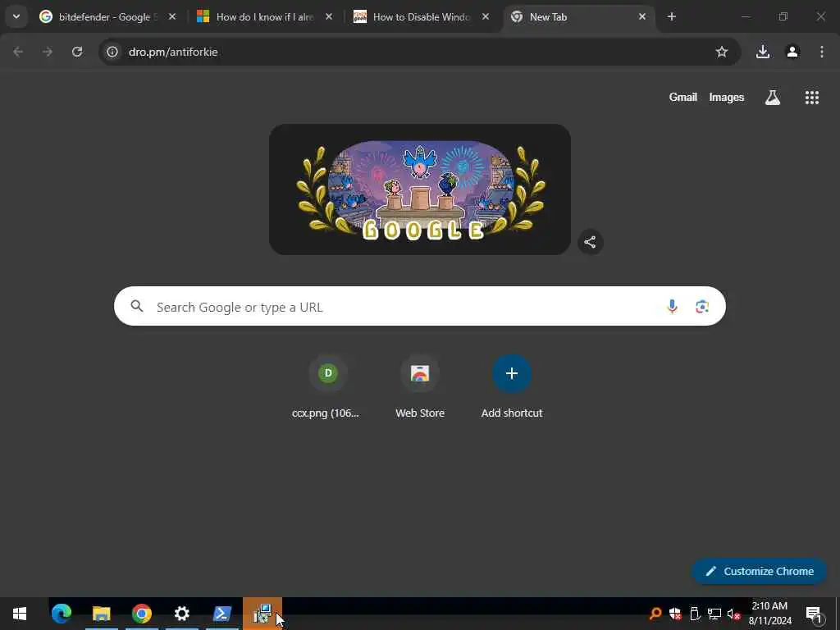Click the highlighted installer icon in taskbar

point(262,614)
